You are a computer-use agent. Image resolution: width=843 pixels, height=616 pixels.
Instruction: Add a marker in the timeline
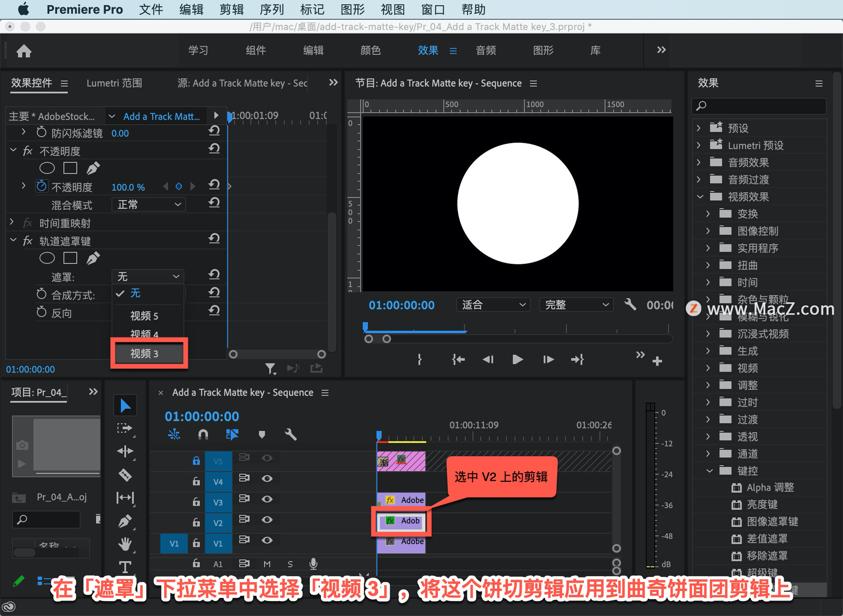(x=262, y=434)
